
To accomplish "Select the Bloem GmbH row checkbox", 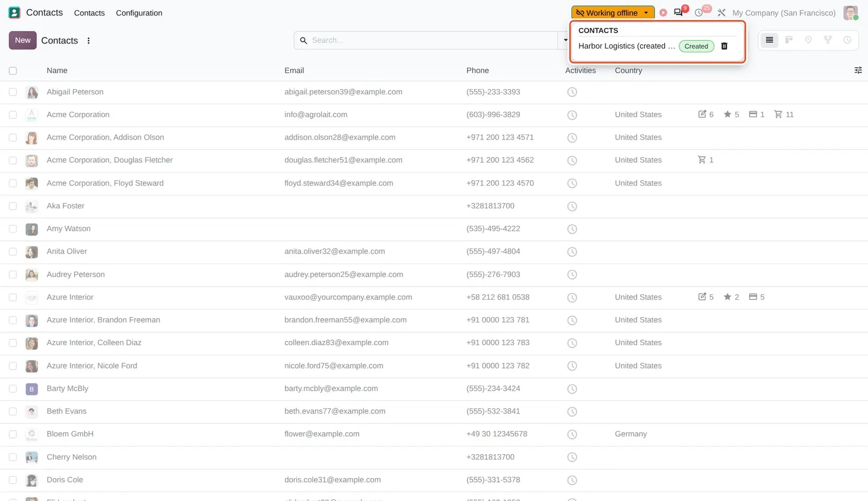I will (13, 434).
